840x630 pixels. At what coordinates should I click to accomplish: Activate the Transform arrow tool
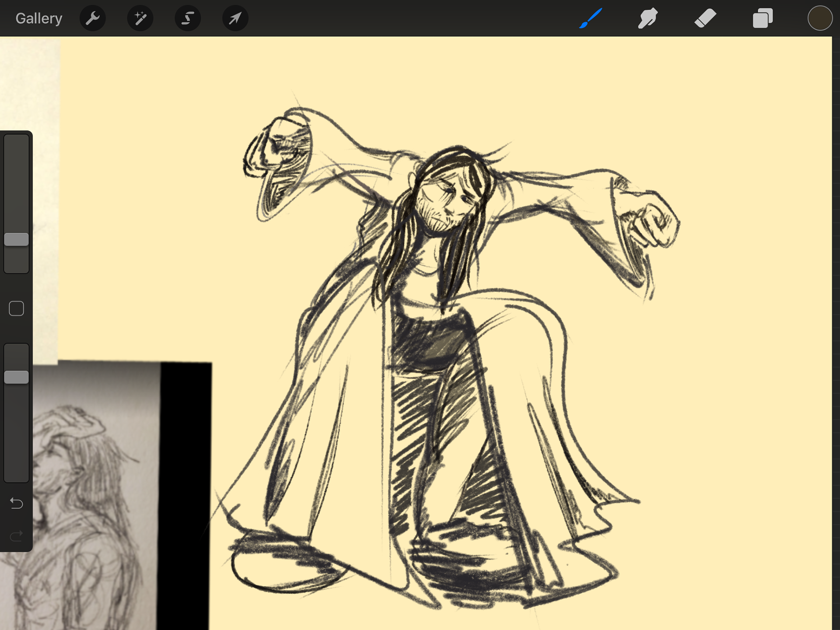click(x=235, y=18)
